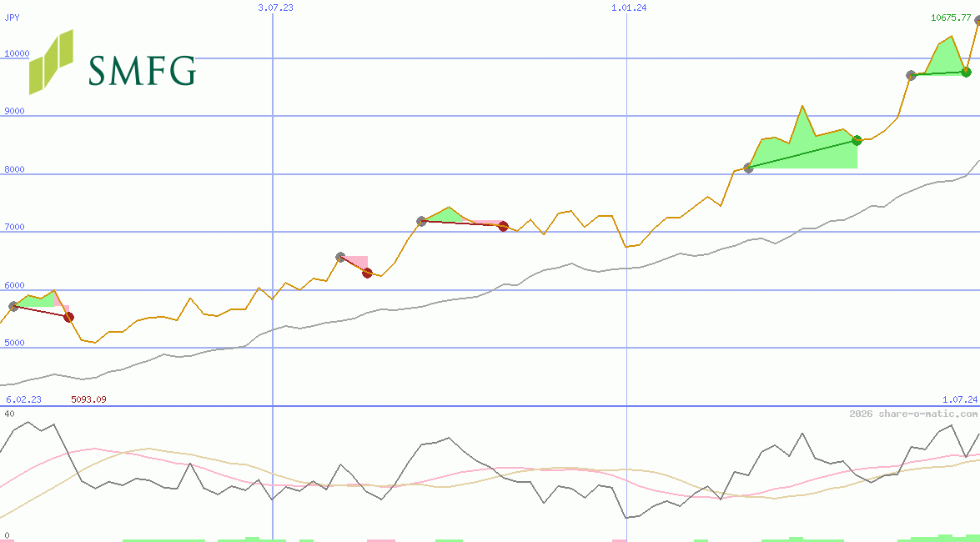
Task: Click the gray trend start dot near 8000 level
Action: coord(746,168)
